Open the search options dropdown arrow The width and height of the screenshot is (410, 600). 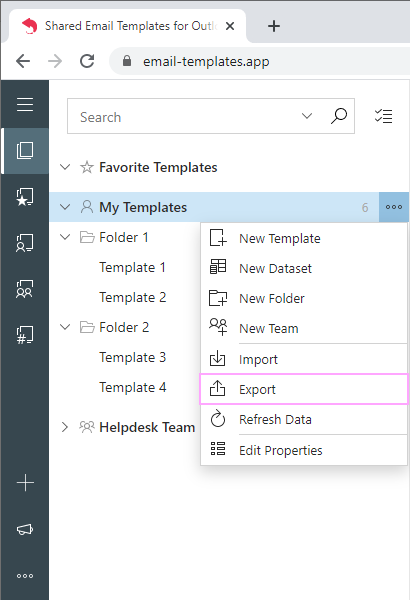click(x=307, y=116)
